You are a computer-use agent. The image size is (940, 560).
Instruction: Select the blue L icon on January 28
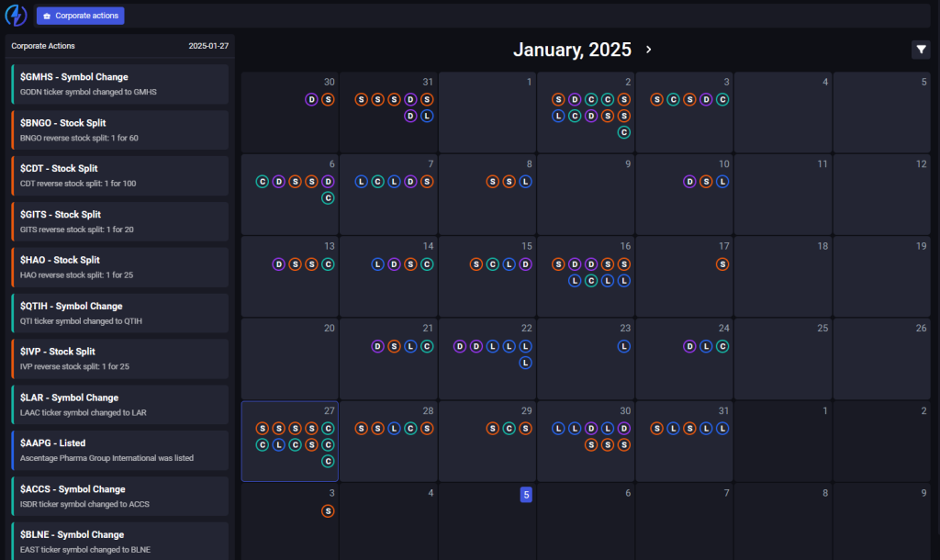(x=394, y=428)
